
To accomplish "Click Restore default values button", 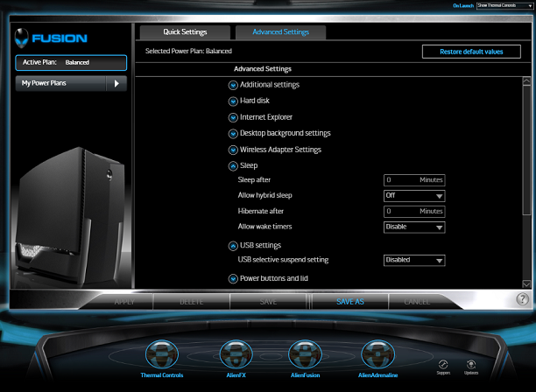I will tap(471, 52).
